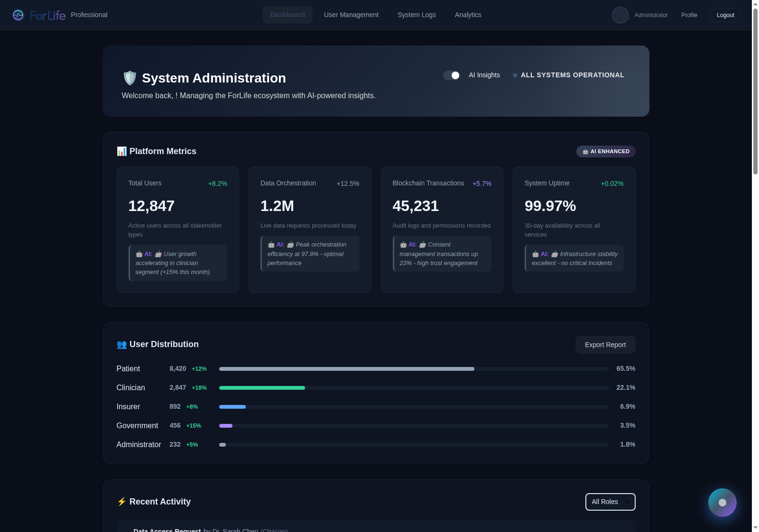The width and height of the screenshot is (759, 532).
Task: Click the System Uptime value 99.97%
Action: click(x=550, y=206)
